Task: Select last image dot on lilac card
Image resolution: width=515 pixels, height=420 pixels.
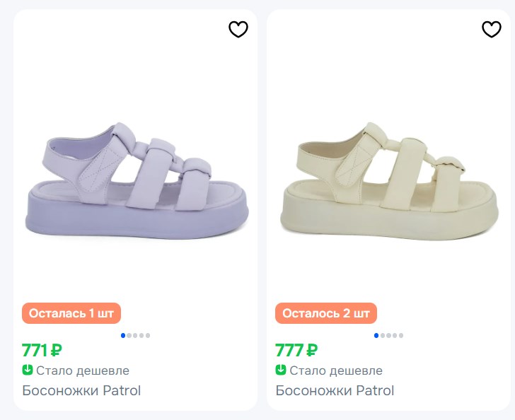Action: coord(148,335)
